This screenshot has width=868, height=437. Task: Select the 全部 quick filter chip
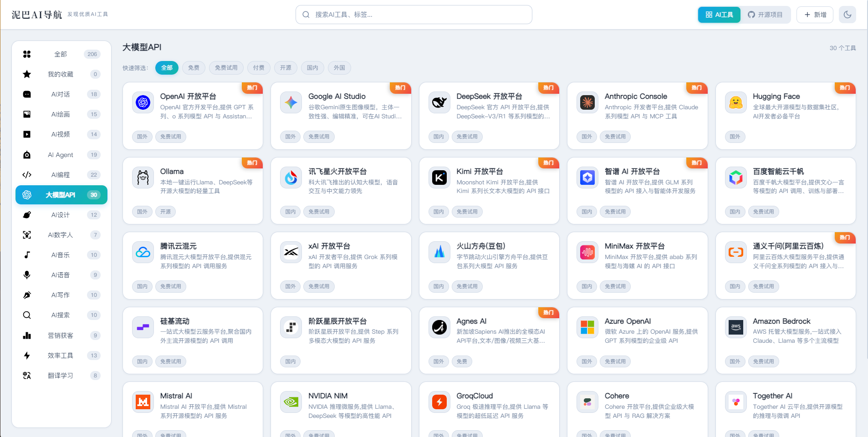point(167,68)
